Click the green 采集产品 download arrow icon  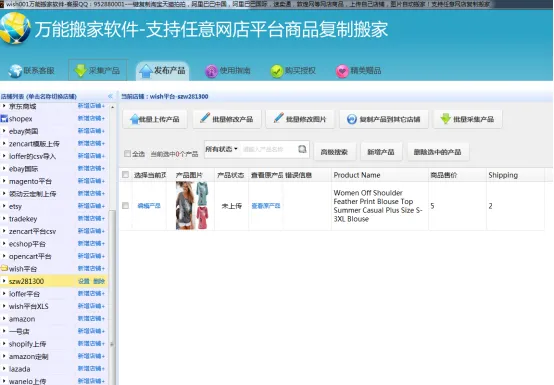[x=81, y=70]
